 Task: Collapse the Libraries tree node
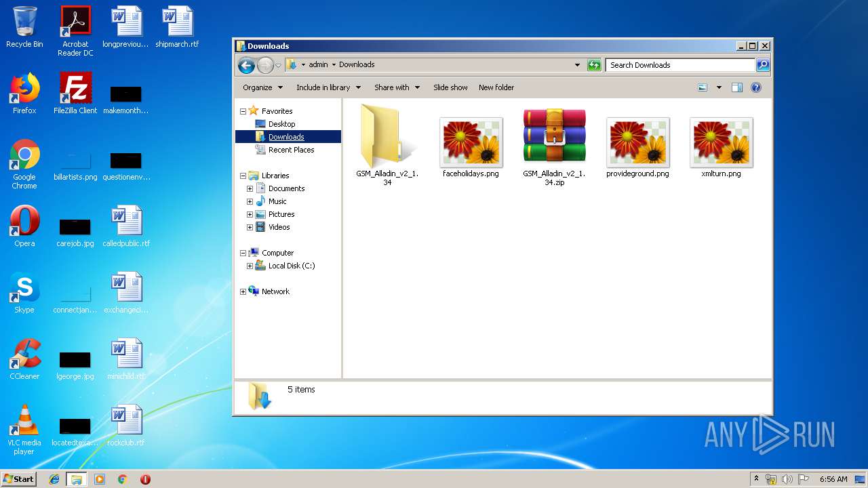pyautogui.click(x=243, y=176)
